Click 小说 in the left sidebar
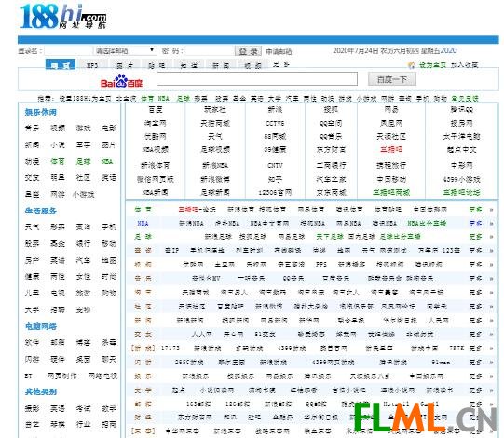Screen dimensions: 504x438 [58, 145]
